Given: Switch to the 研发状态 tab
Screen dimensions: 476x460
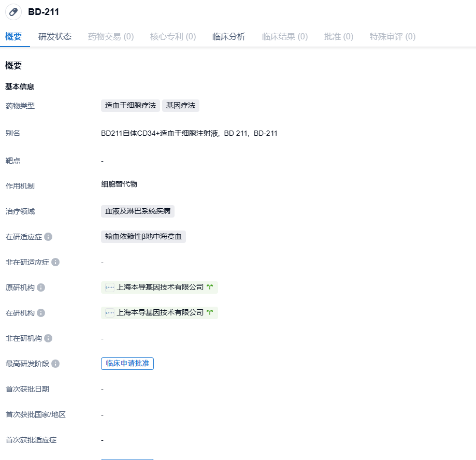Looking at the screenshot, I should tap(55, 36).
